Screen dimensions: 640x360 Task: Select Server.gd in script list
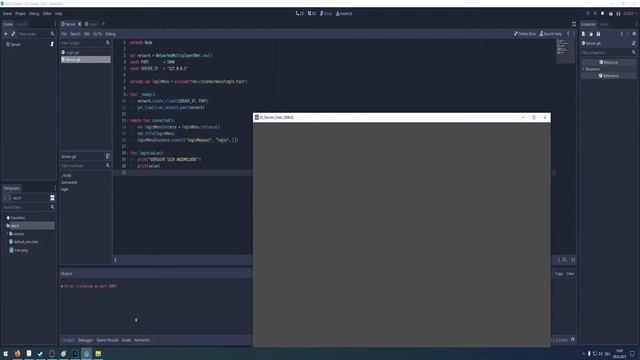[x=85, y=59]
